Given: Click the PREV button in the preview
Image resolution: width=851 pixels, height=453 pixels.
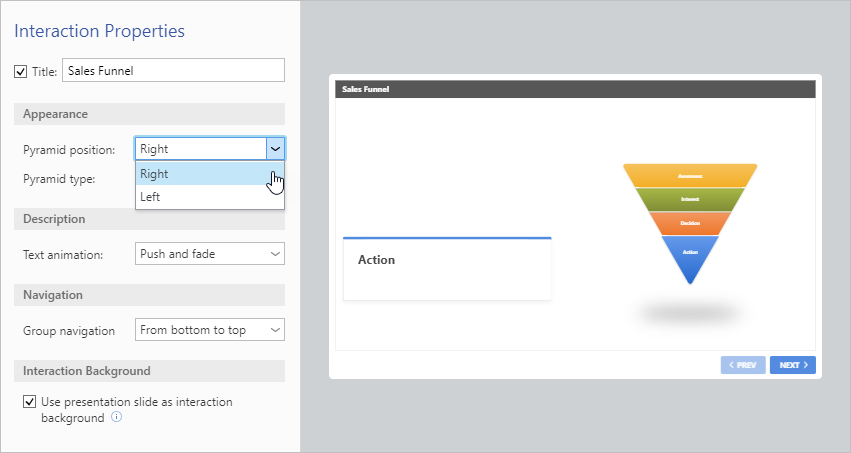Looking at the screenshot, I should (x=743, y=365).
